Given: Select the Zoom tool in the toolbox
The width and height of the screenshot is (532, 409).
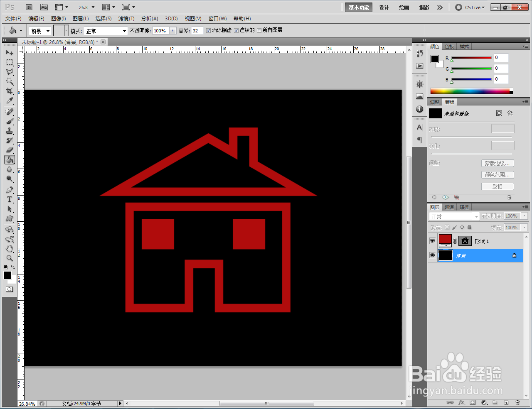Looking at the screenshot, I should tap(10, 258).
